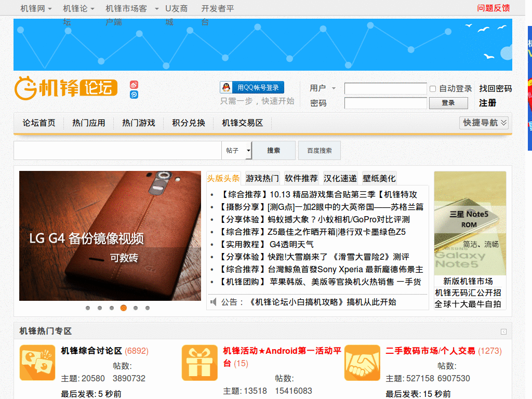Click the 登录 button
Image resolution: width=532 pixels, height=399 pixels.
tap(448, 103)
